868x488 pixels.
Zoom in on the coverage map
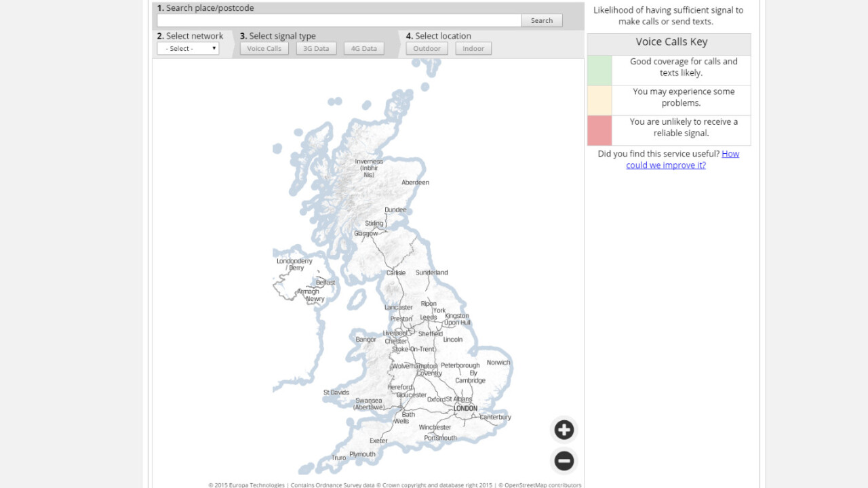point(564,430)
